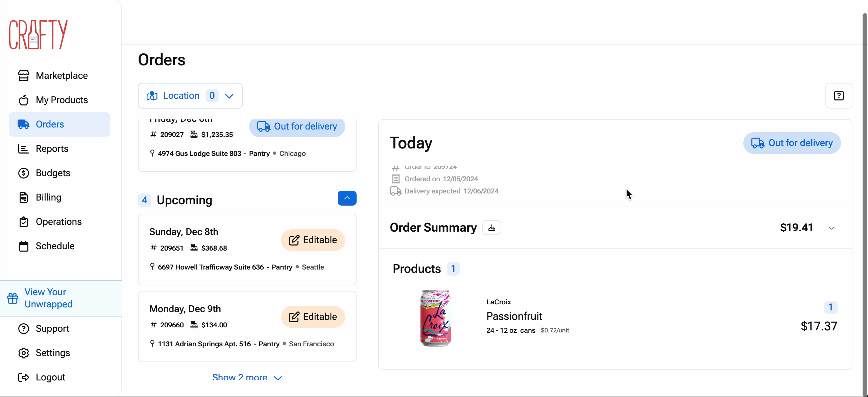Click the Unwrapped gift icon
Viewport: 868px width, 397px height.
pos(13,298)
